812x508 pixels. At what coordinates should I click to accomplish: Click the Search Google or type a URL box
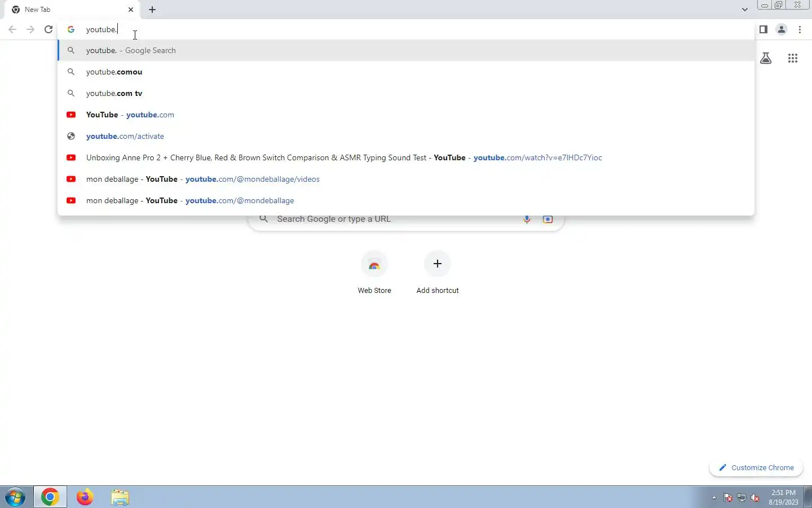406,219
